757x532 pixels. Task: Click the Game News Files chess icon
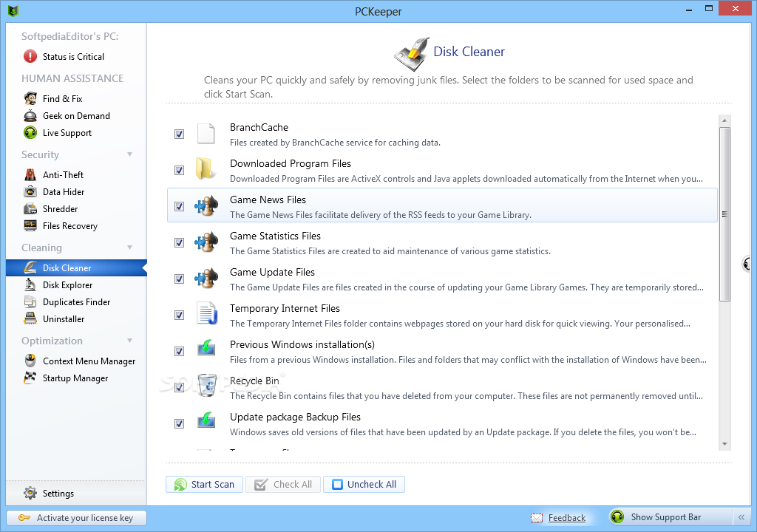(x=206, y=206)
